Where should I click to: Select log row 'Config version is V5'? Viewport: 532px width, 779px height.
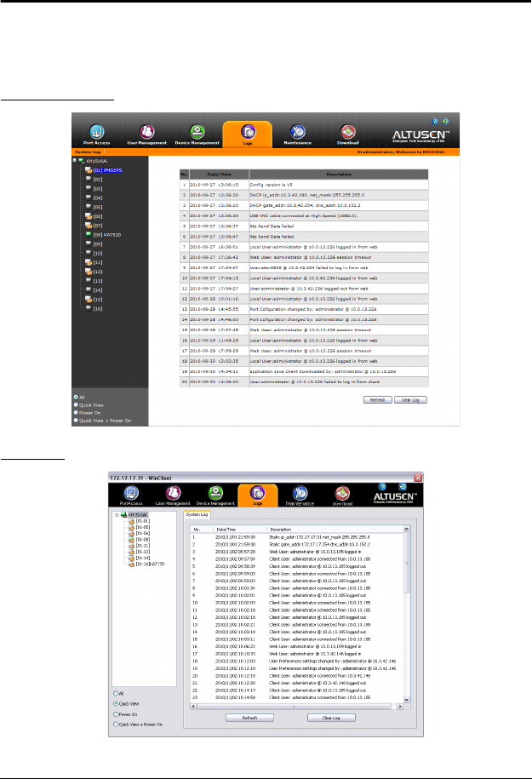click(x=304, y=185)
